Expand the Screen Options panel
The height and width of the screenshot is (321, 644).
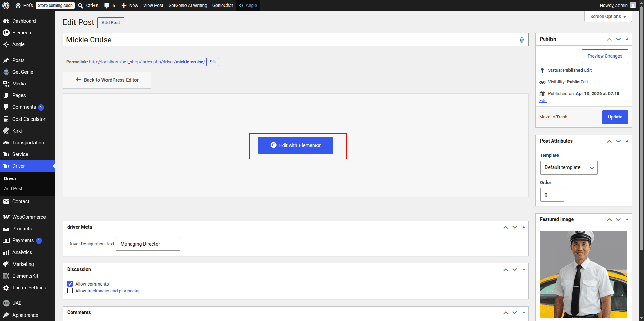coord(608,17)
